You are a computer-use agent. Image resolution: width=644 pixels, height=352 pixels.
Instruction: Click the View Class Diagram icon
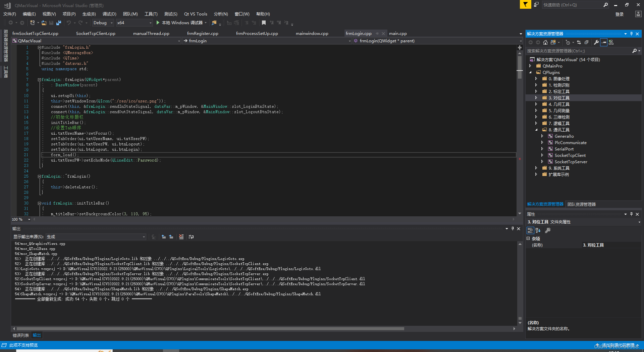tap(611, 42)
